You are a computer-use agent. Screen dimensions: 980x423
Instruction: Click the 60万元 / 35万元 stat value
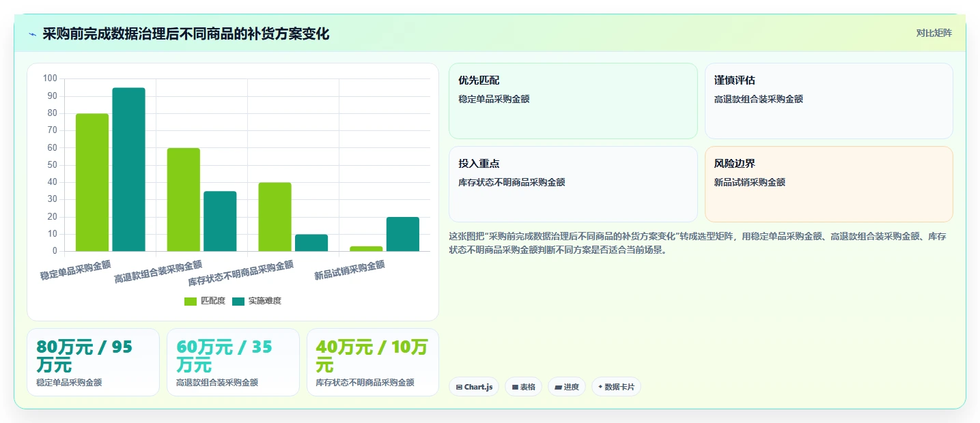click(224, 355)
